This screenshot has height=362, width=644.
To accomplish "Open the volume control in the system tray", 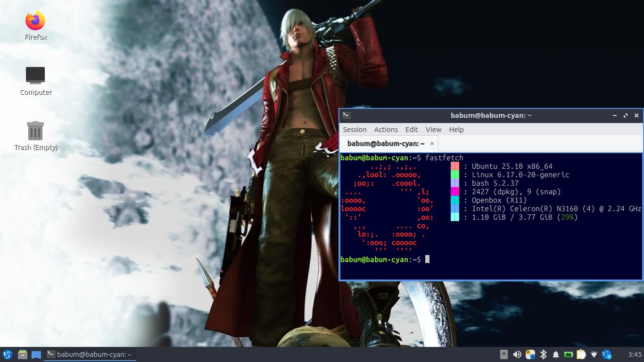I will tap(517, 354).
